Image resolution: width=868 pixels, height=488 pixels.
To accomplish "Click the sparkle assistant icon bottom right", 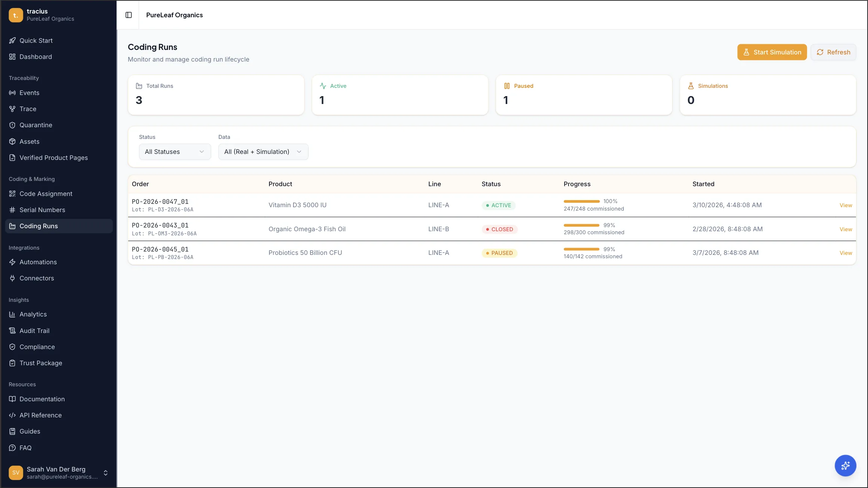I will (x=845, y=465).
